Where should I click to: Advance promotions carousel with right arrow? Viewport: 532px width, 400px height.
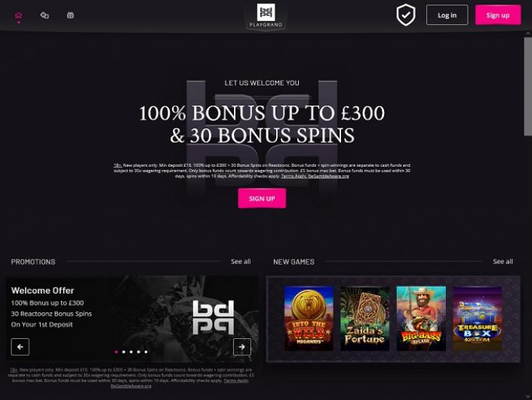[x=242, y=346]
